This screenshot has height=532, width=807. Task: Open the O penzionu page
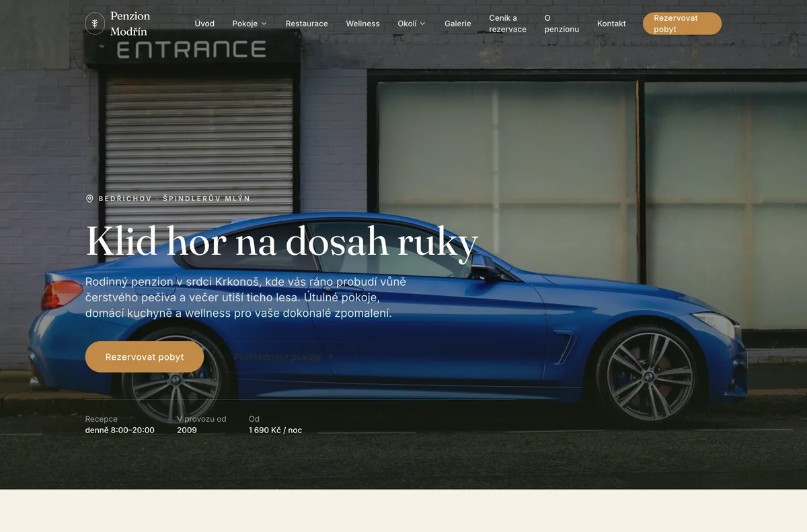[x=562, y=24]
